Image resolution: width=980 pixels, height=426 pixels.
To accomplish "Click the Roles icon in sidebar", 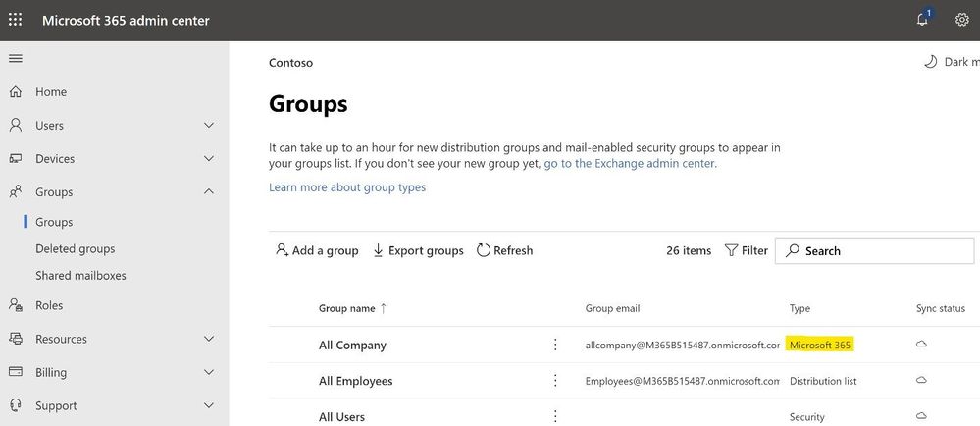I will 16,305.
